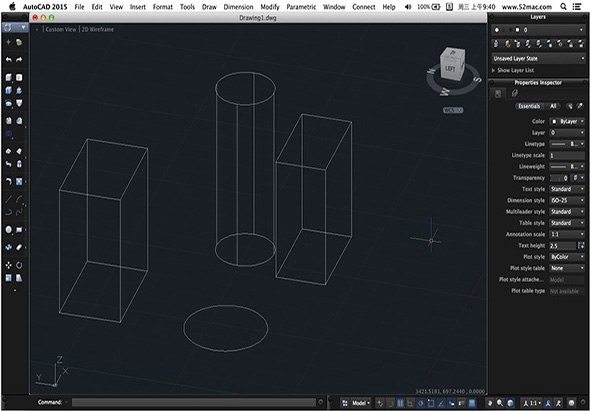
Task: Click the Select Objects pick icon in Properties
Action: click(580, 107)
